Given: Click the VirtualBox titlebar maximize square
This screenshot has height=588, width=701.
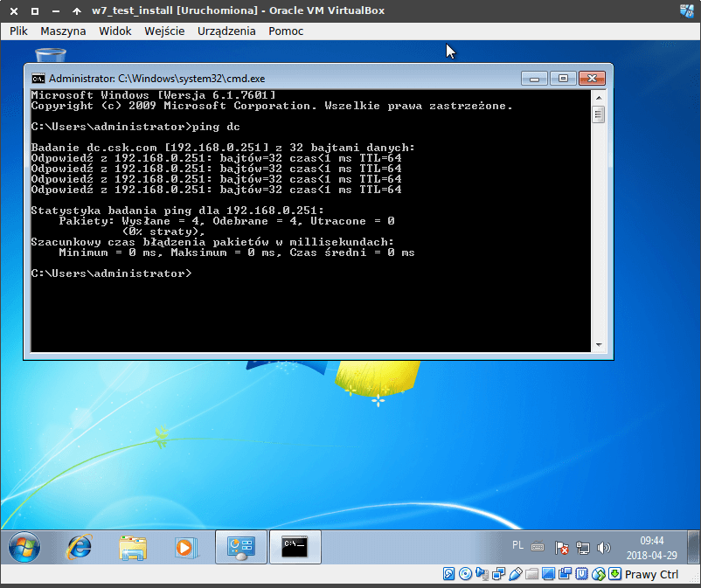Looking at the screenshot, I should 34,10.
